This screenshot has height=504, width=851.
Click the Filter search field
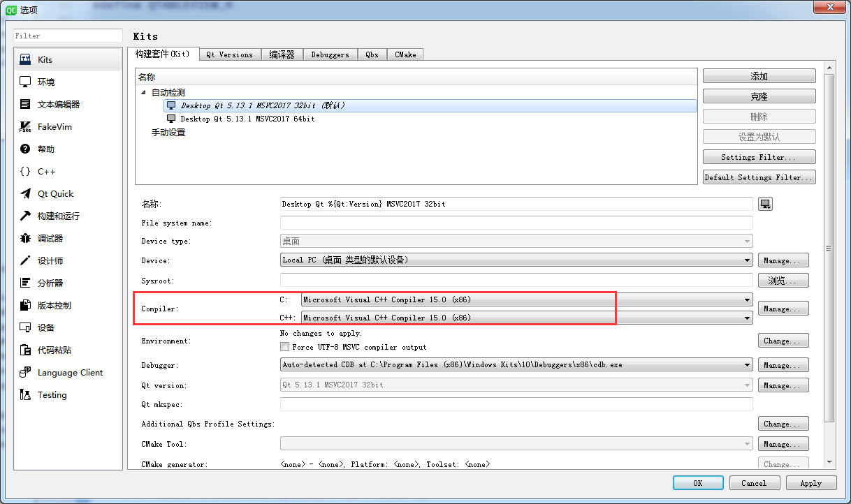point(68,36)
